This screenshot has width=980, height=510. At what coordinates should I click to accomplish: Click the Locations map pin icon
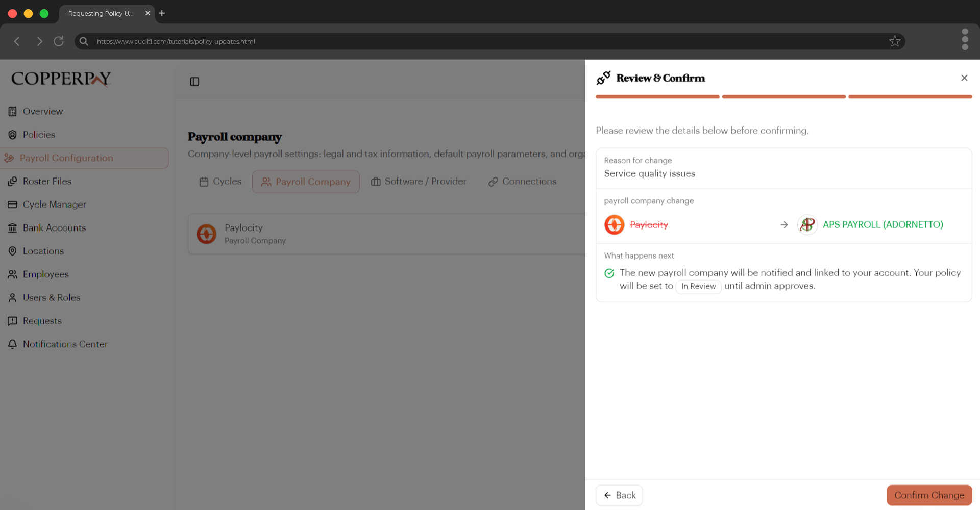point(12,251)
